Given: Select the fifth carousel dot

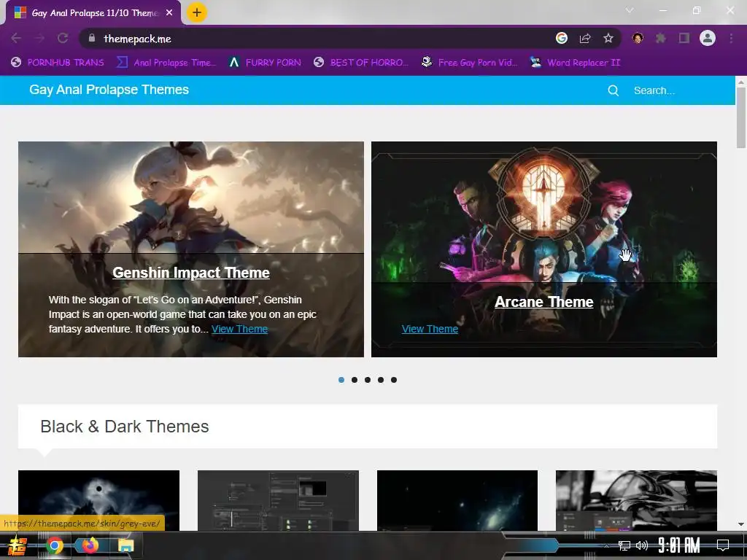Looking at the screenshot, I should click(x=394, y=380).
